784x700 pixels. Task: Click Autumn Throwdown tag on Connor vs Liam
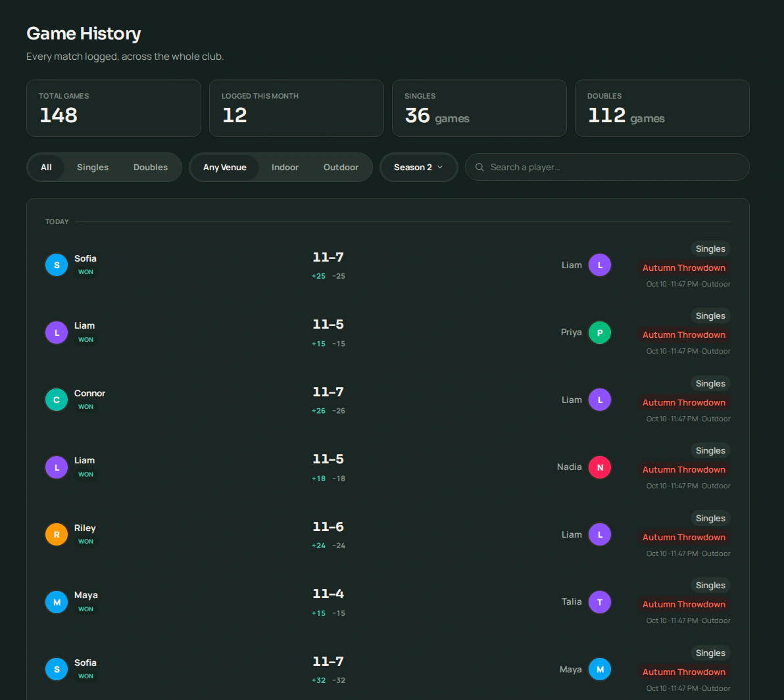[x=683, y=402]
